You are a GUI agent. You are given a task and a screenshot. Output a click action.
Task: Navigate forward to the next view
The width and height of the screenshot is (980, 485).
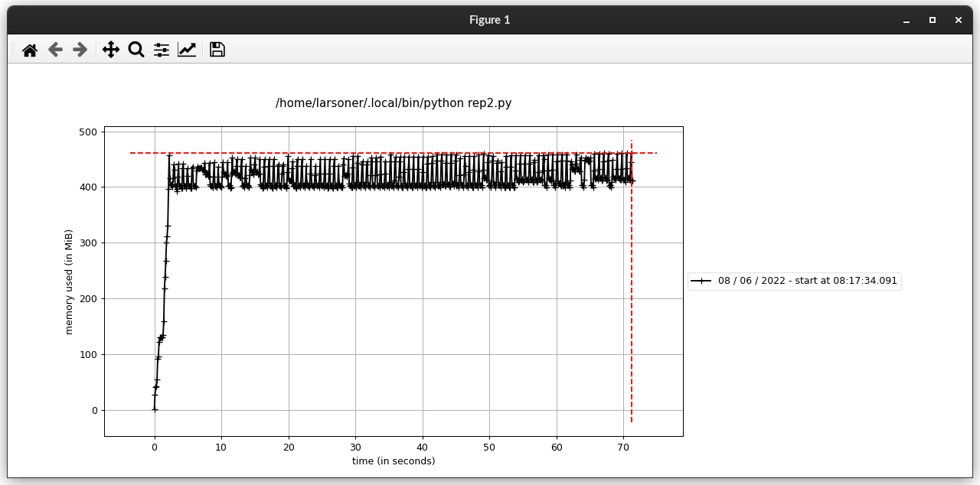pyautogui.click(x=79, y=49)
